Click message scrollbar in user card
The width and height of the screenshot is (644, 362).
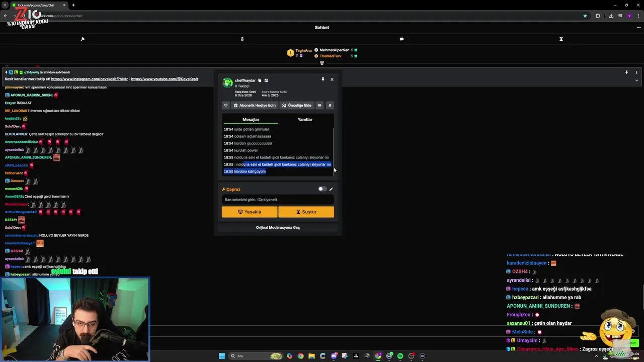click(x=333, y=151)
